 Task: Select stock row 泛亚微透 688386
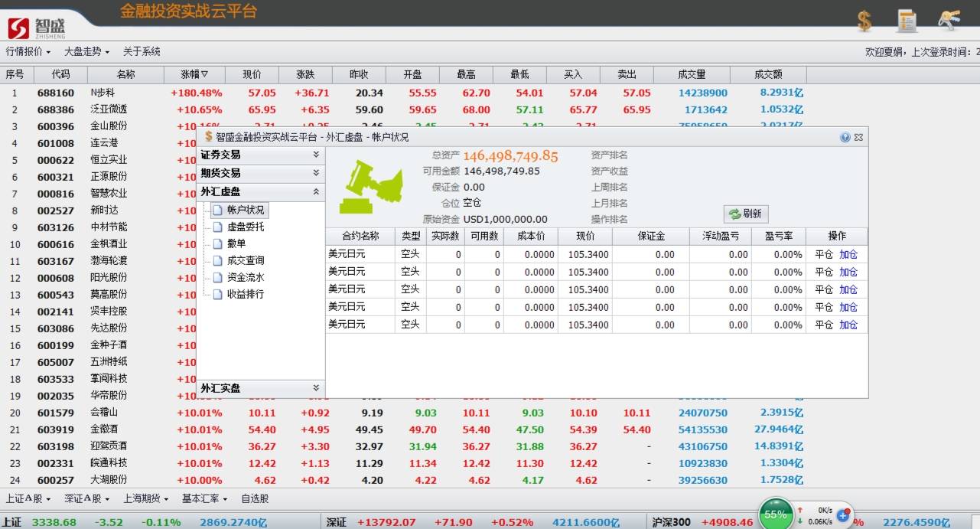(403, 109)
